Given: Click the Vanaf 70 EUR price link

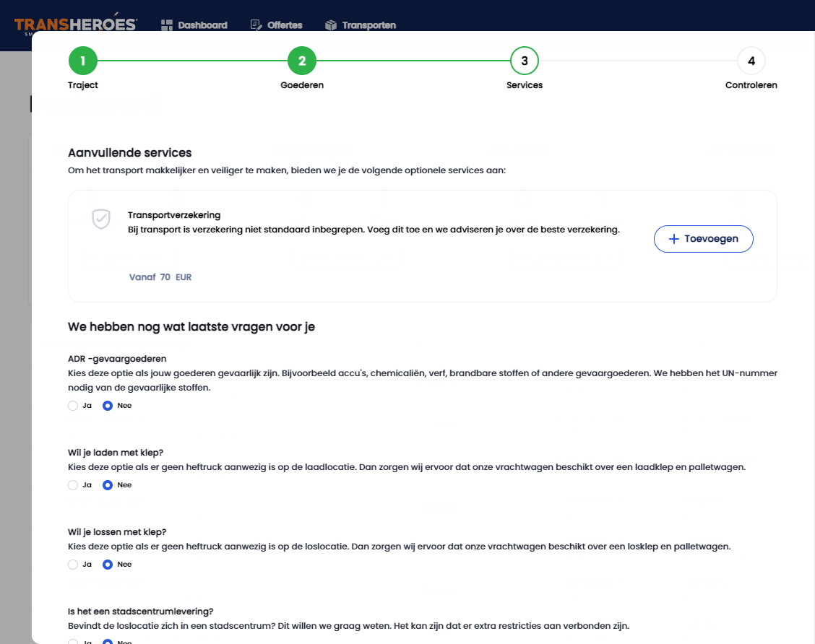Looking at the screenshot, I should pyautogui.click(x=160, y=277).
